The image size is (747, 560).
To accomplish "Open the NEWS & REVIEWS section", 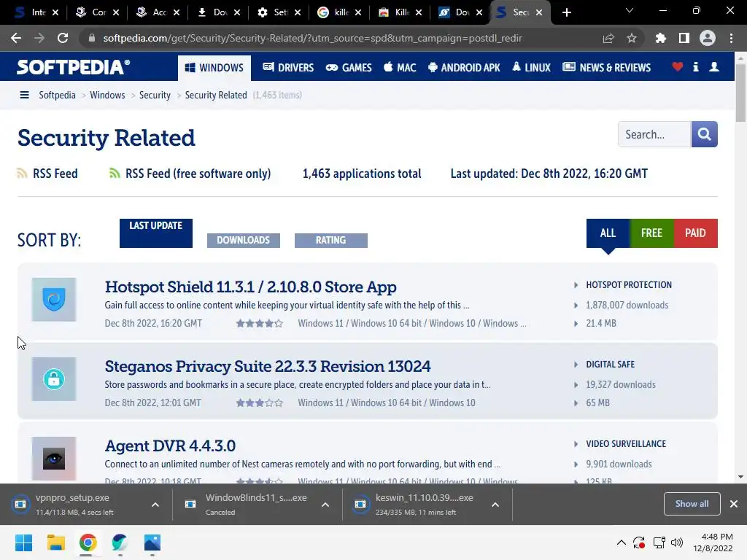I will 606,68.
